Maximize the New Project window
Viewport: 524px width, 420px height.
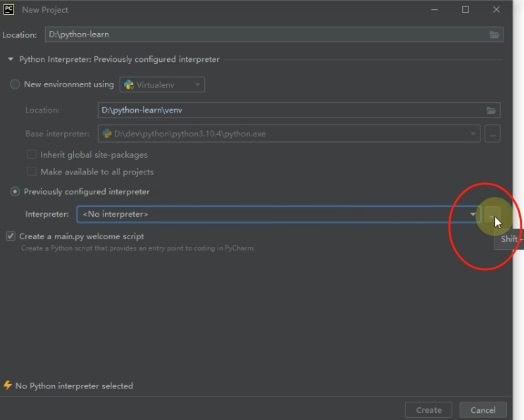(x=465, y=10)
